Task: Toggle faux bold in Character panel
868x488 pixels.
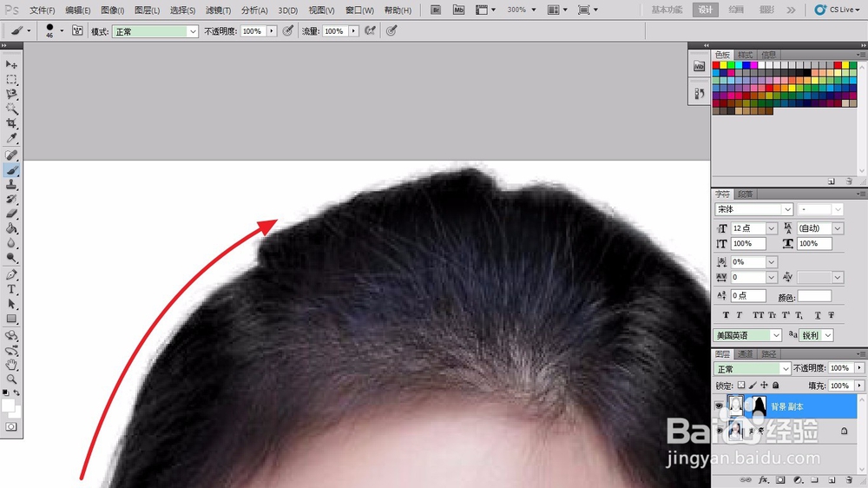Action: (x=726, y=315)
